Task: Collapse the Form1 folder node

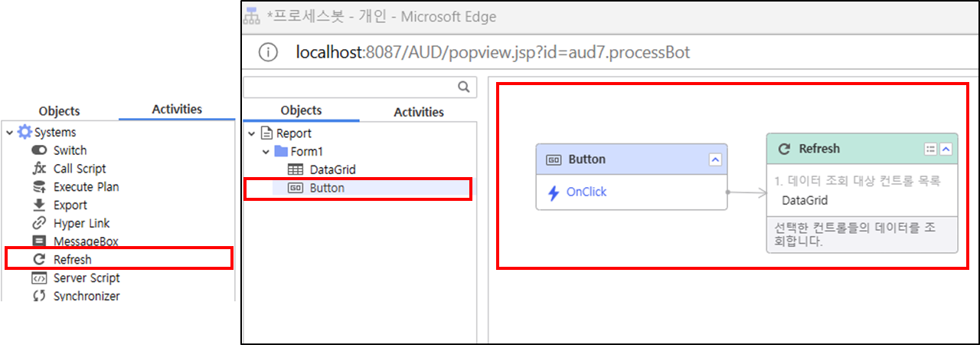Action: (x=266, y=152)
